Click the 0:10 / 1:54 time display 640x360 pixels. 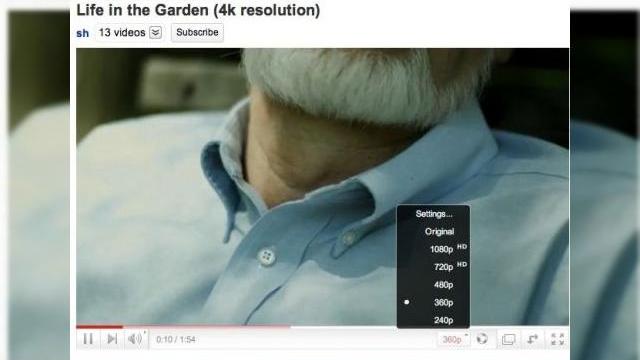click(176, 340)
